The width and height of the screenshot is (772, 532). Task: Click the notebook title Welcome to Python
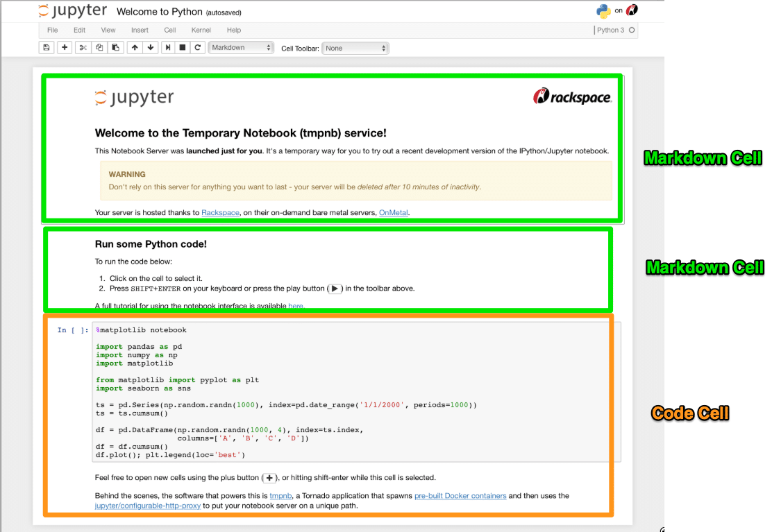[x=159, y=12]
